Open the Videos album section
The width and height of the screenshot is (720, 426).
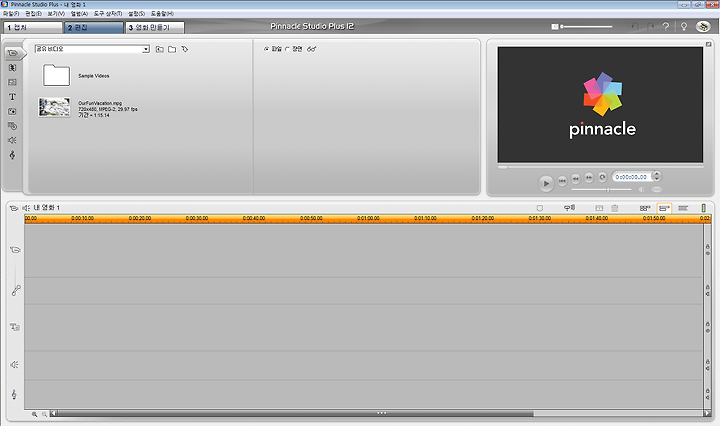pyautogui.click(x=13, y=53)
